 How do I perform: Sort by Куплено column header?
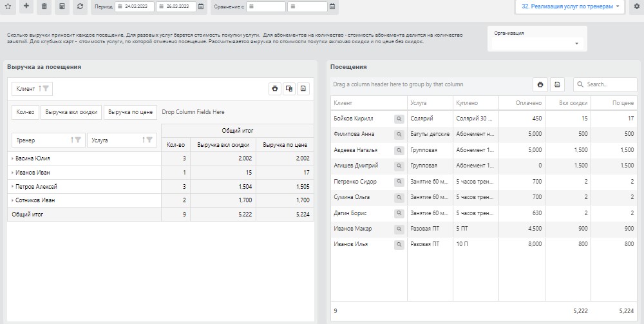tap(476, 103)
